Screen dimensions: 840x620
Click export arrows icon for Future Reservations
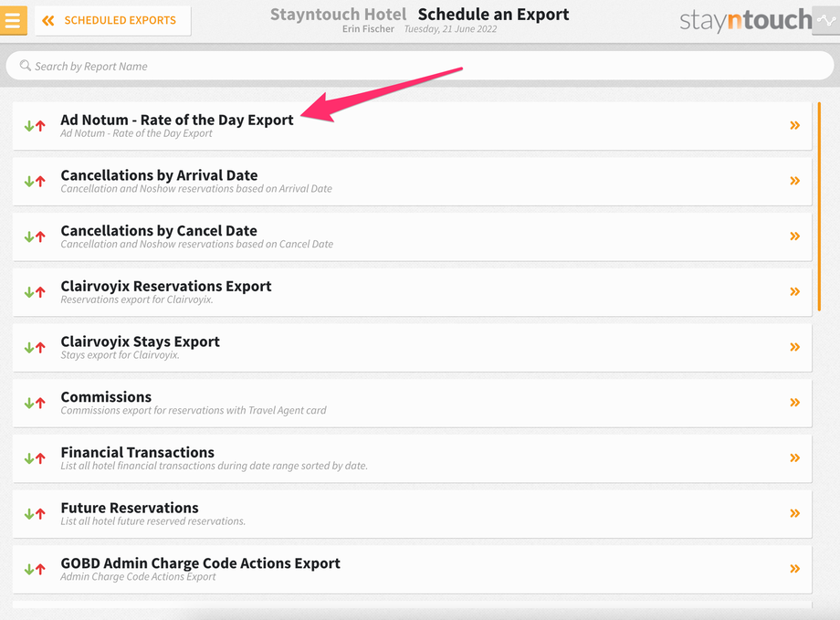[x=35, y=514]
